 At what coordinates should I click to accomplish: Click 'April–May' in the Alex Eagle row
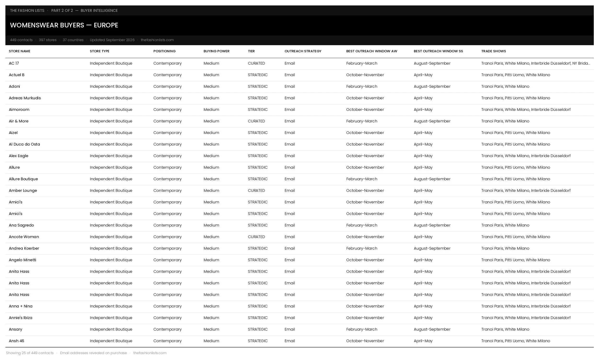click(x=423, y=156)
